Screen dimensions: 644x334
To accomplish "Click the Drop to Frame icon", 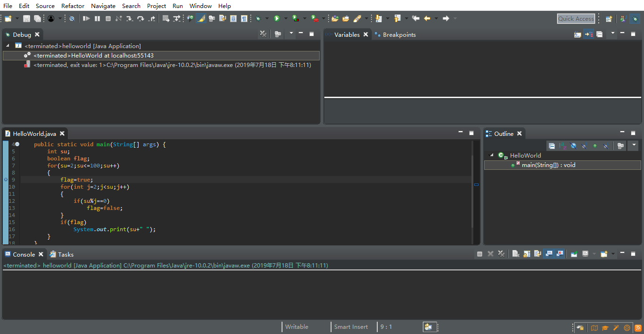I will (166, 18).
